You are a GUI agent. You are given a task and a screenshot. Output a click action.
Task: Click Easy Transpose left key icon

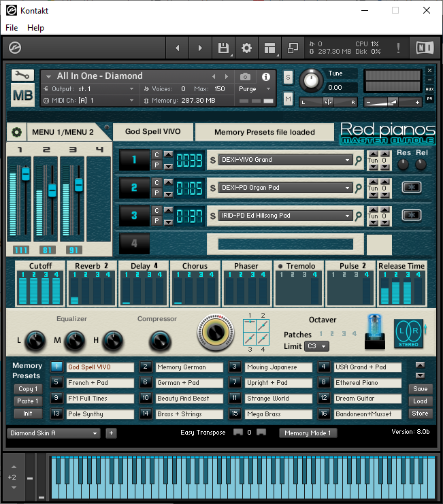click(238, 433)
